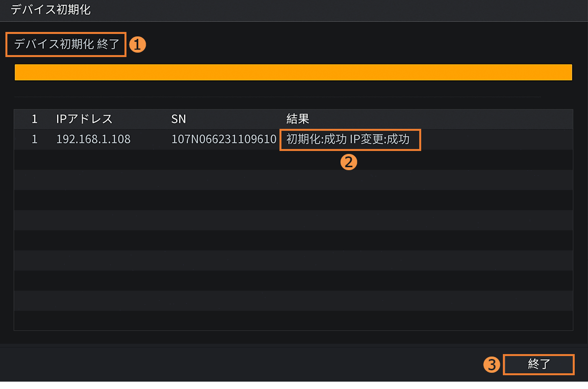The height and width of the screenshot is (389, 588).
Task: Select serial number 107N066231109610 cell
Action: click(224, 139)
